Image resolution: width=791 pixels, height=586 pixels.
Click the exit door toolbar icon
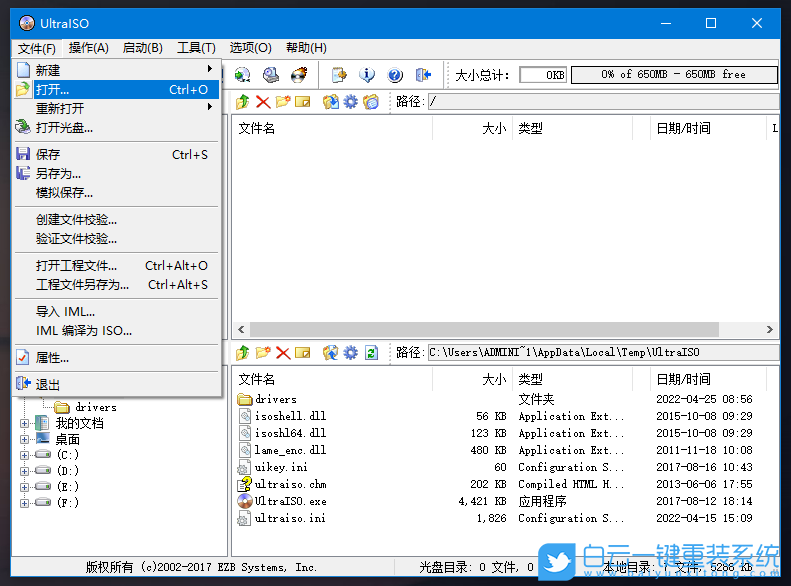click(x=423, y=75)
